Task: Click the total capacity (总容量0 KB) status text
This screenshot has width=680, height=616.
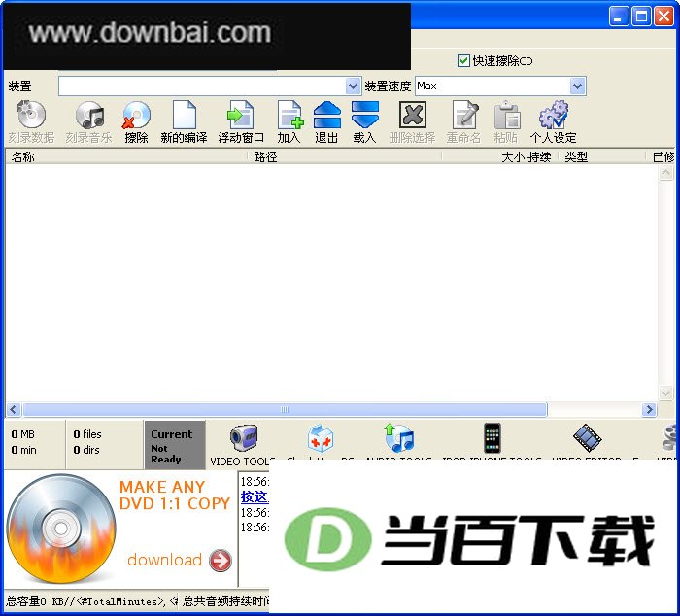Action: 91,601
